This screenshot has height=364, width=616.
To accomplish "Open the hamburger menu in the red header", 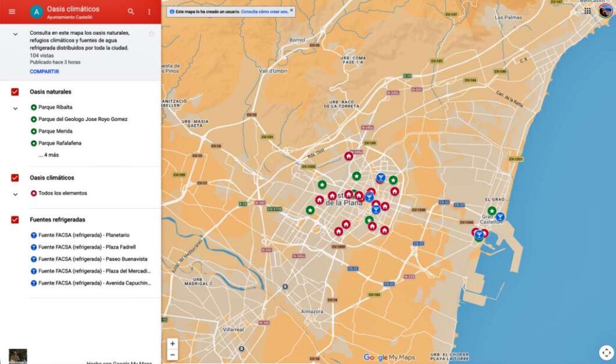I will click(x=12, y=11).
